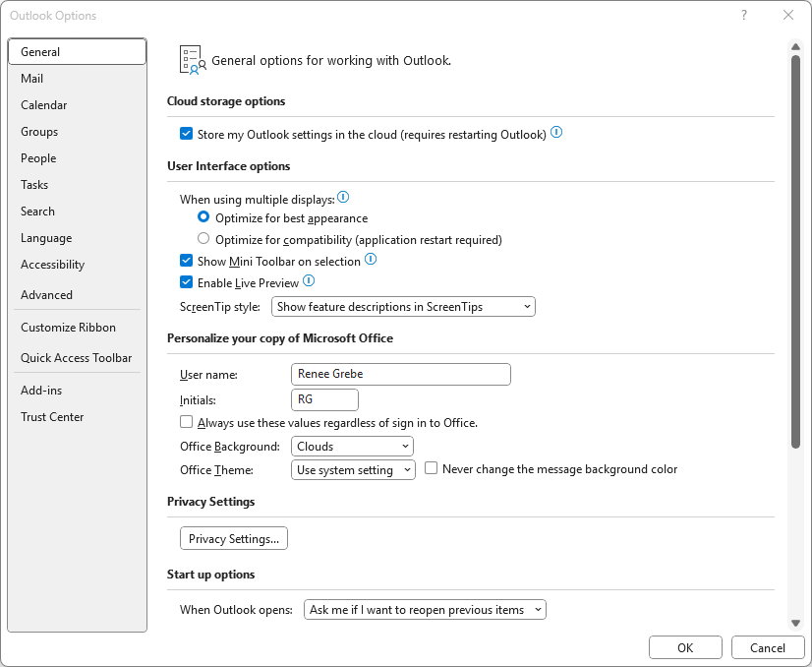
Task: Click the General options header icon
Action: (x=192, y=60)
